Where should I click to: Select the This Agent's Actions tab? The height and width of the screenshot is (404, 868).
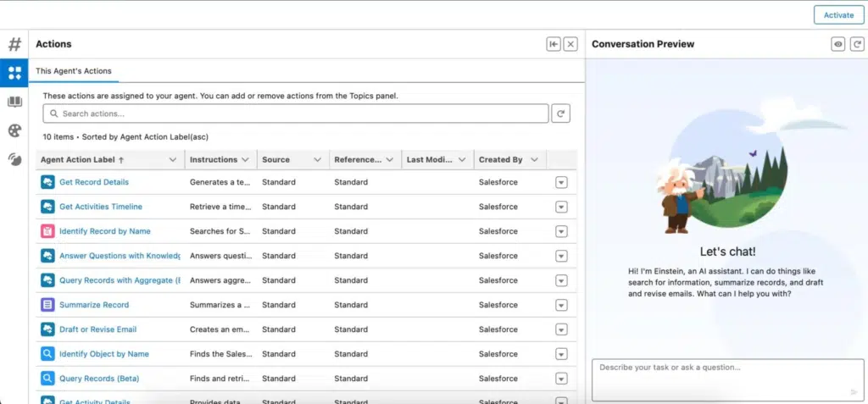(x=74, y=71)
